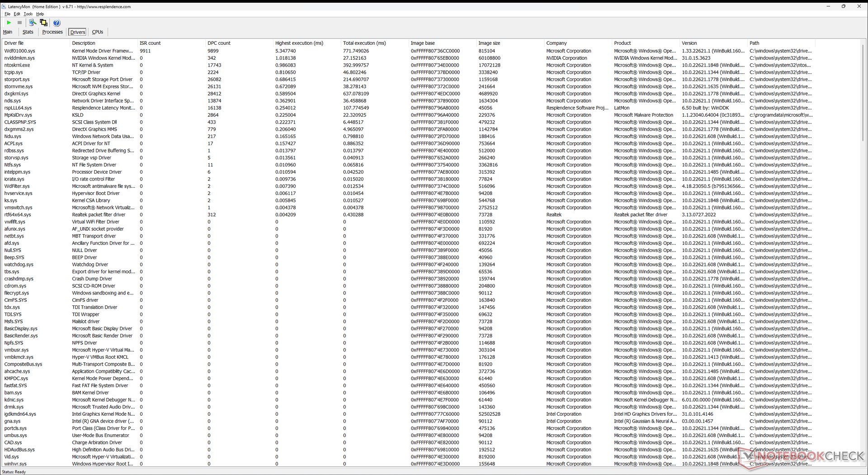Viewport: 868px width, 475px height.
Task: Switch to the Main tab
Action: pos(8,32)
